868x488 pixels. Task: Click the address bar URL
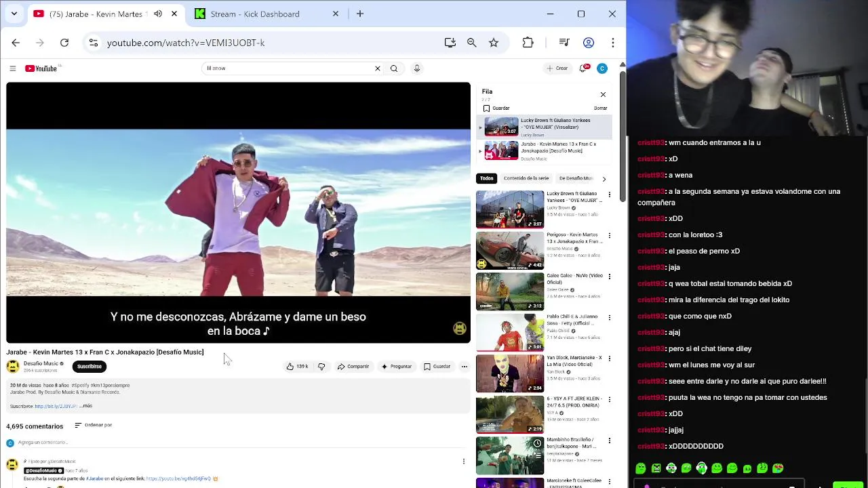point(186,43)
